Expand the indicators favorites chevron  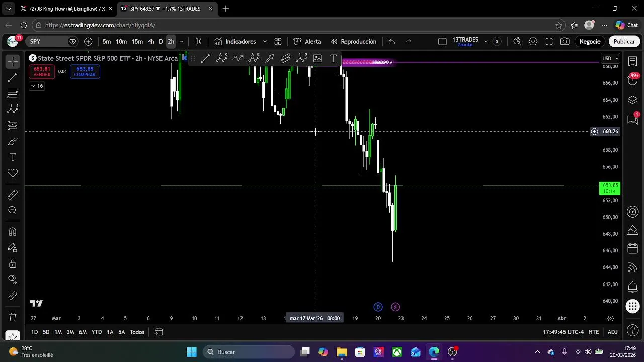[x=265, y=42]
